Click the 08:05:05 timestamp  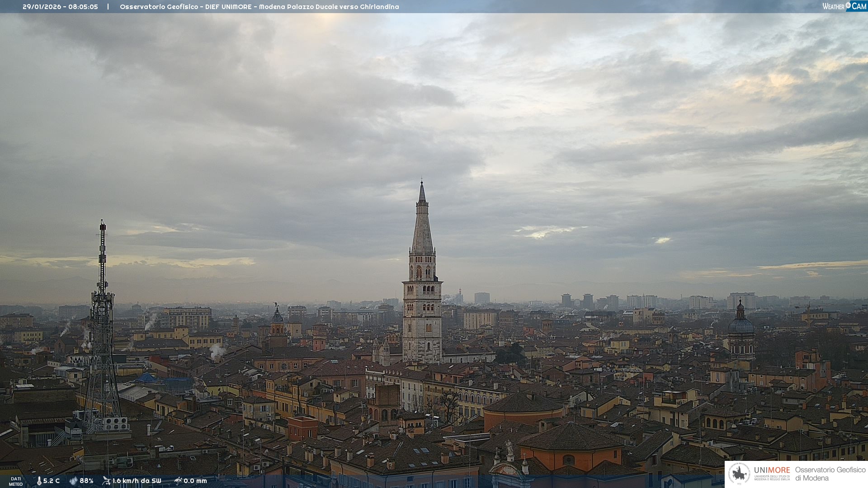(x=83, y=7)
